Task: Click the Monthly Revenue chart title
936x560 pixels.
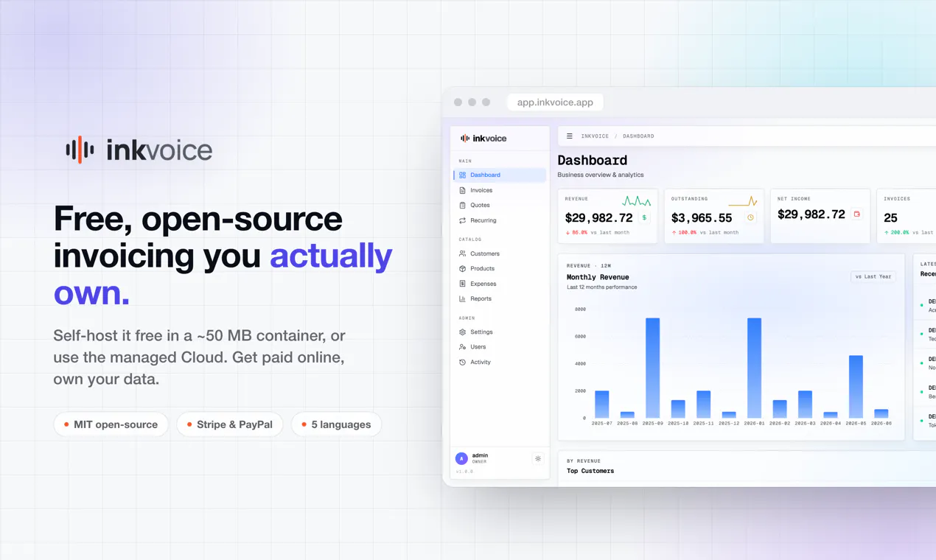Action: tap(598, 277)
